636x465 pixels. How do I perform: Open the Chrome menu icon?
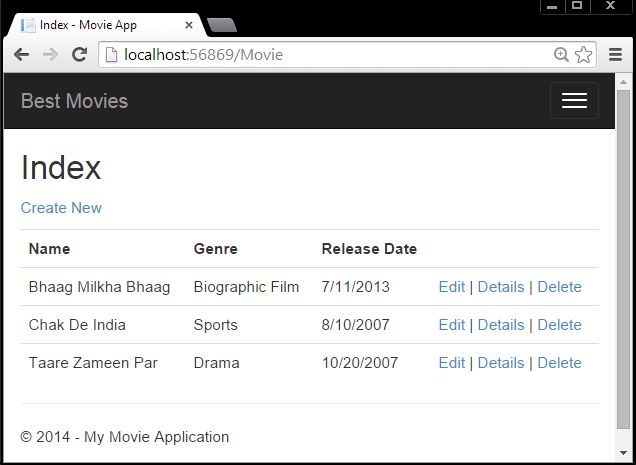[x=616, y=55]
